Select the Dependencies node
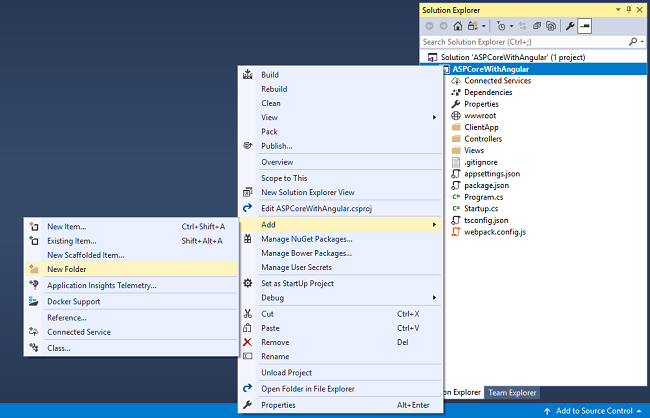Screen dimensions: 650x418 pos(488,92)
